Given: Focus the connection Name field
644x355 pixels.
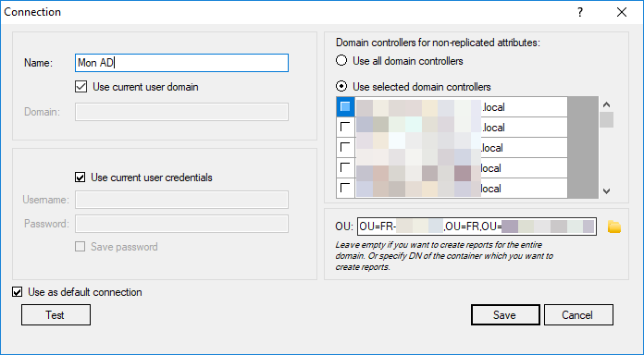Looking at the screenshot, I should tap(181, 63).
